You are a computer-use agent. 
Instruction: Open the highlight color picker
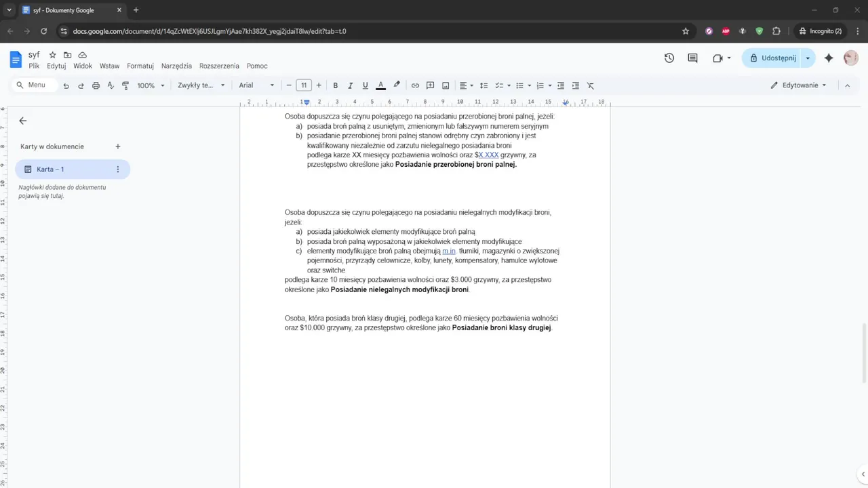point(397,85)
